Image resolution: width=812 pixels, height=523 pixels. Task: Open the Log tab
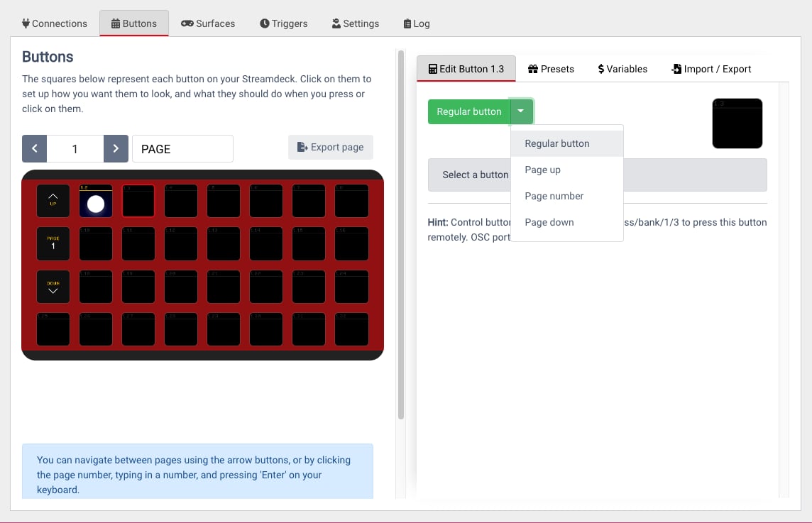417,23
